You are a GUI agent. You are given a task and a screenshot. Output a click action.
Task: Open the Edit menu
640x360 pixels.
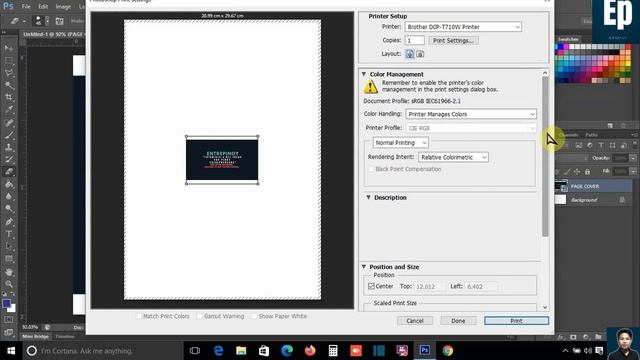[43, 7]
